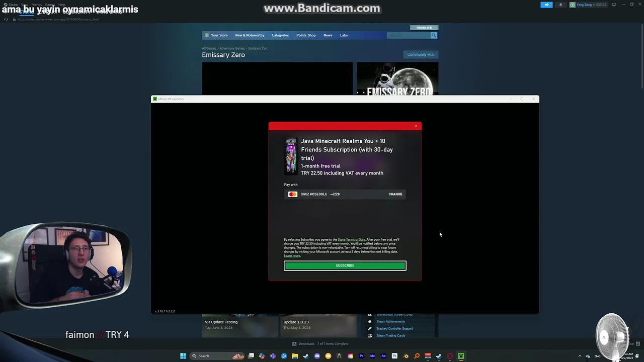Open Labs tab in Steam store
644x362 pixels.
344,35
